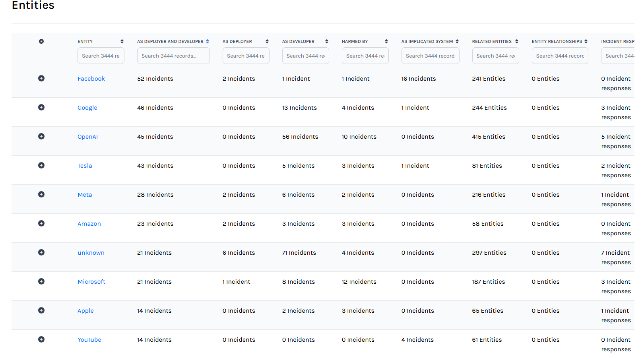Sort by the Entity column arrows
Screen dimensions: 644x358
pos(122,41)
